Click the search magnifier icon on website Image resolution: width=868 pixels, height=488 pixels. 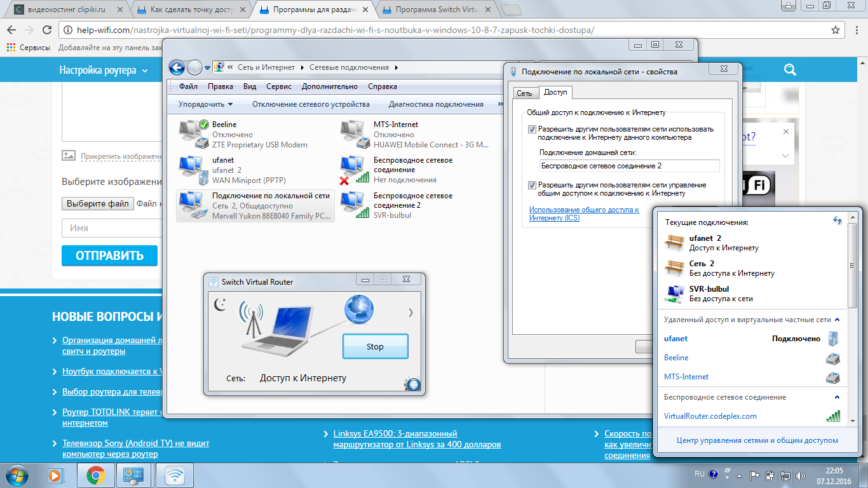(790, 70)
